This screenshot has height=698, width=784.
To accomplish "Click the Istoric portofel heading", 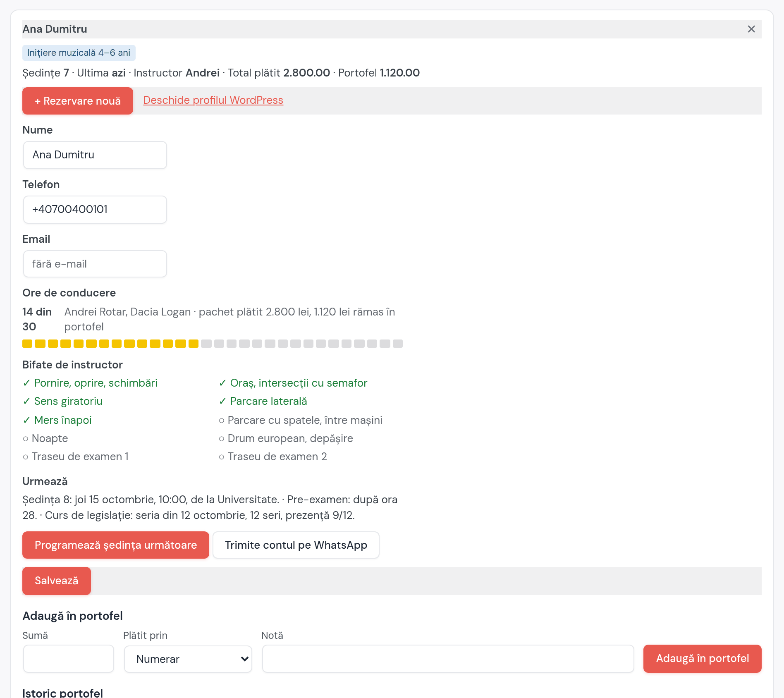I will tap(63, 693).
